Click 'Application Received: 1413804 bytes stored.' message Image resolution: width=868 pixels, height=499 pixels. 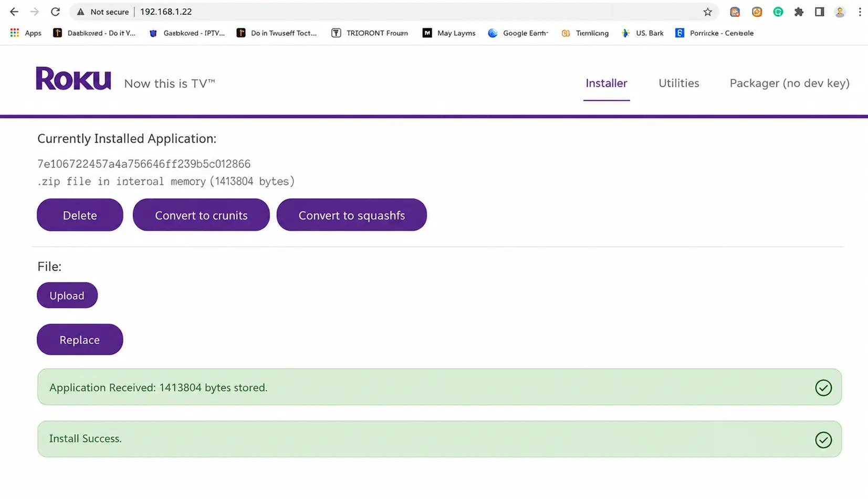158,387
